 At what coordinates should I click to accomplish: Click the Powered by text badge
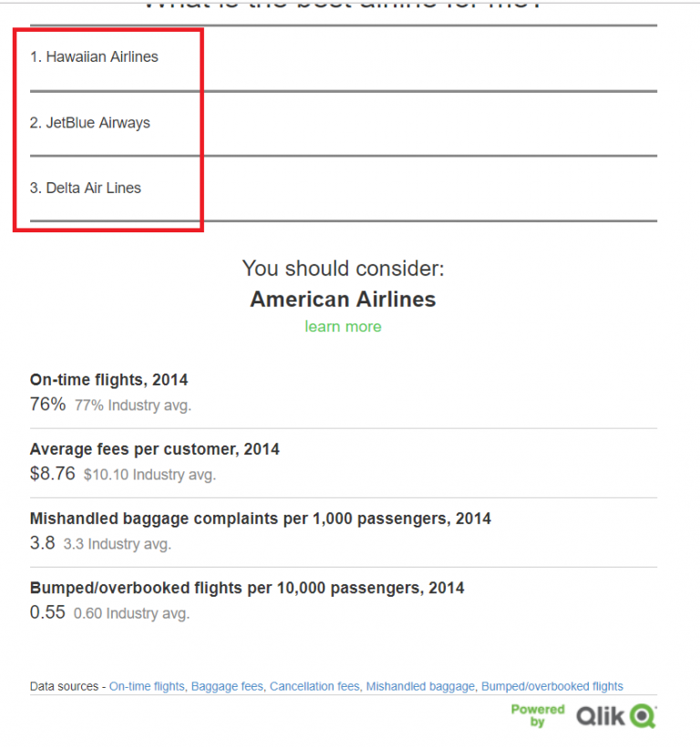(538, 715)
